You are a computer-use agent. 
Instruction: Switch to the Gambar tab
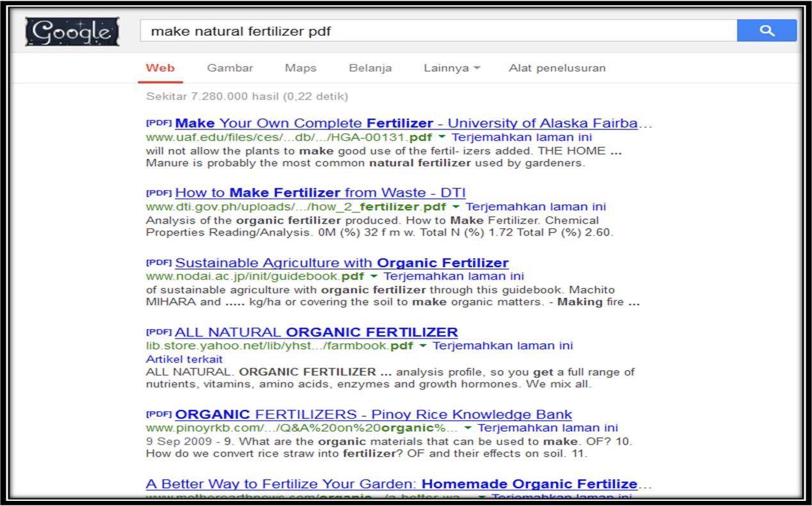coord(230,68)
